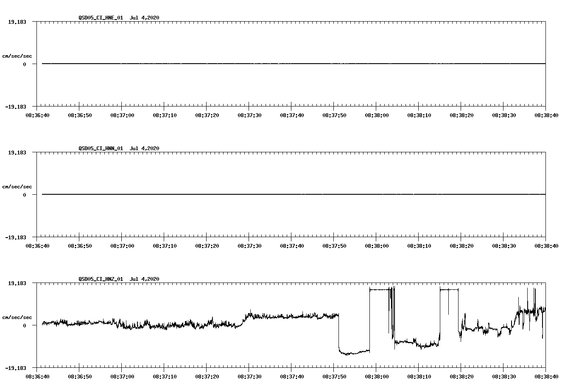Click time label 08:38:20 under HNN plot
The image size is (576, 392).
click(x=461, y=246)
